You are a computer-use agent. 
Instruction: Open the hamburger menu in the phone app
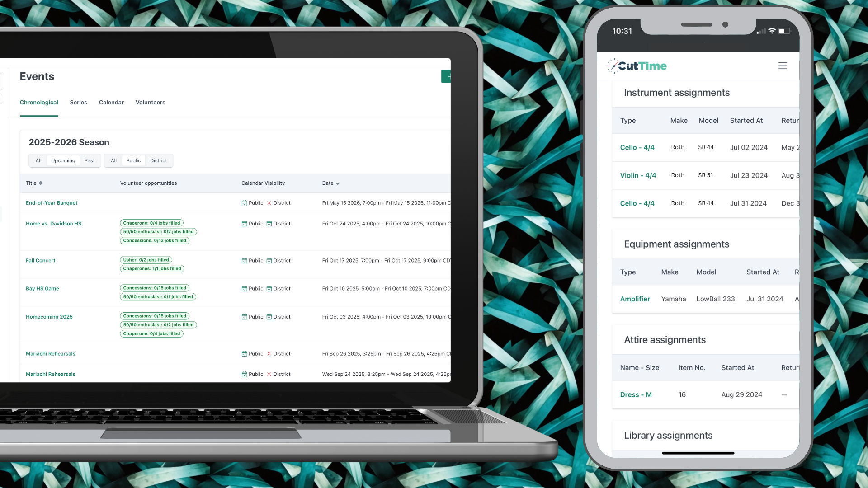783,66
